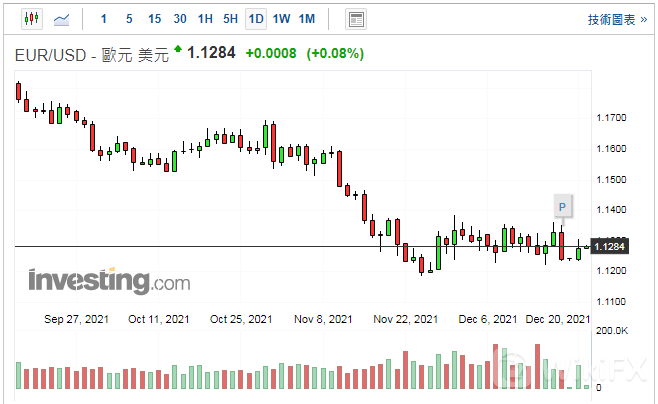658x404 pixels.
Task: Click the Investing.com watermark logo
Action: click(109, 281)
